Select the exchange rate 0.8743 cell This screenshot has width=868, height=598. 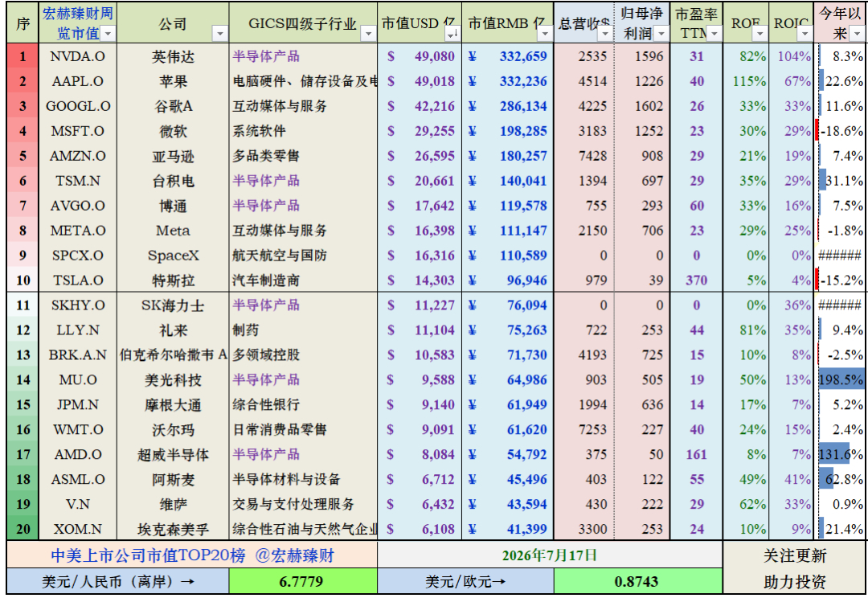pyautogui.click(x=638, y=581)
